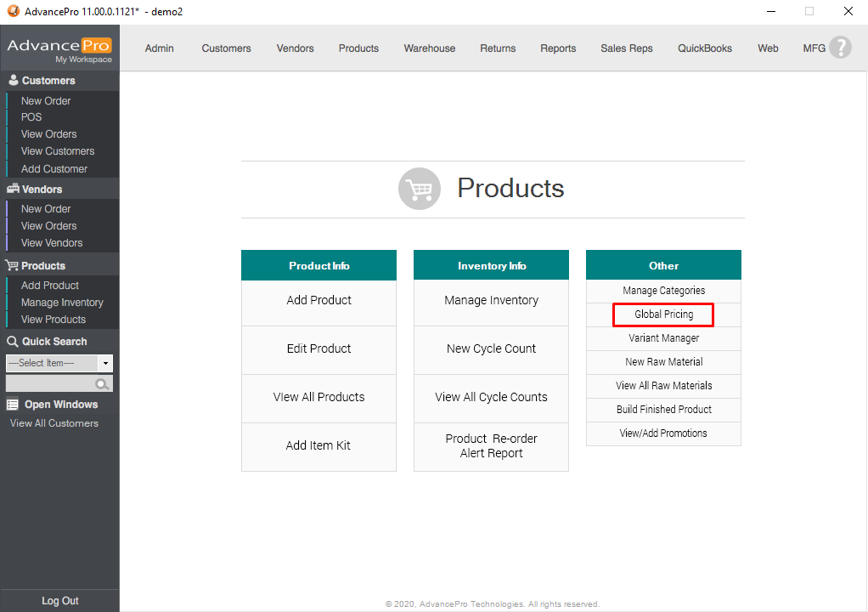Click the Quick Search magnifier icon
Image resolution: width=868 pixels, height=612 pixels.
pyautogui.click(x=103, y=384)
